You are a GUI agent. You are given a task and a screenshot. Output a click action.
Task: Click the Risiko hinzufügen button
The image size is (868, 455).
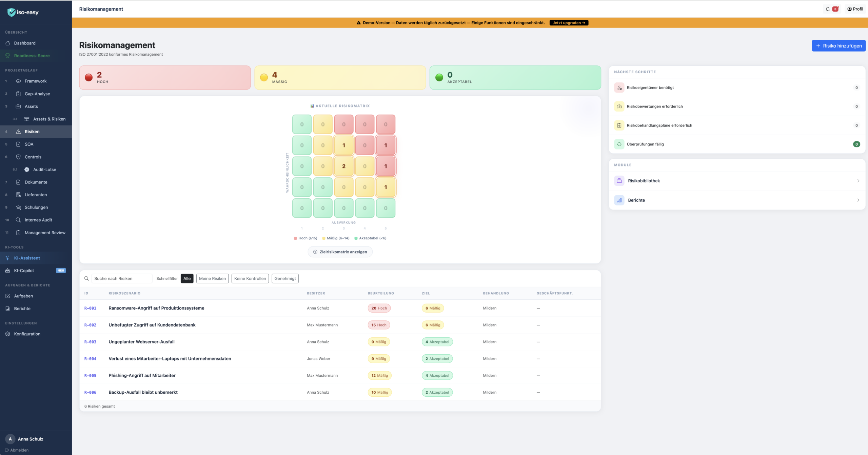click(838, 46)
